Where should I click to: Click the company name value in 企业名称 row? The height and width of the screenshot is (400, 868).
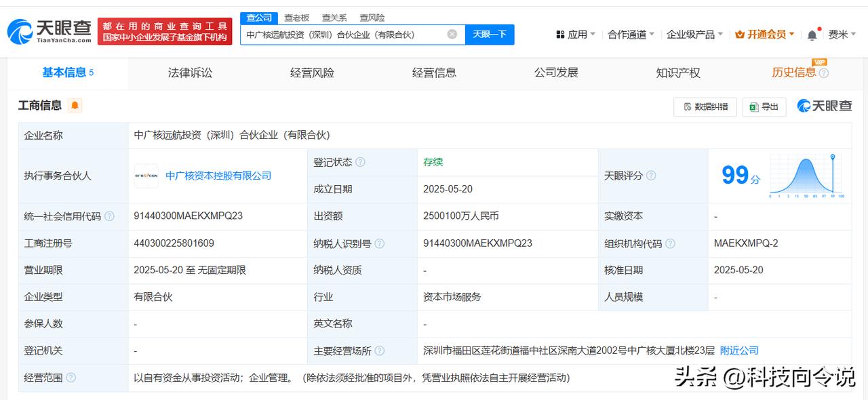tap(232, 135)
